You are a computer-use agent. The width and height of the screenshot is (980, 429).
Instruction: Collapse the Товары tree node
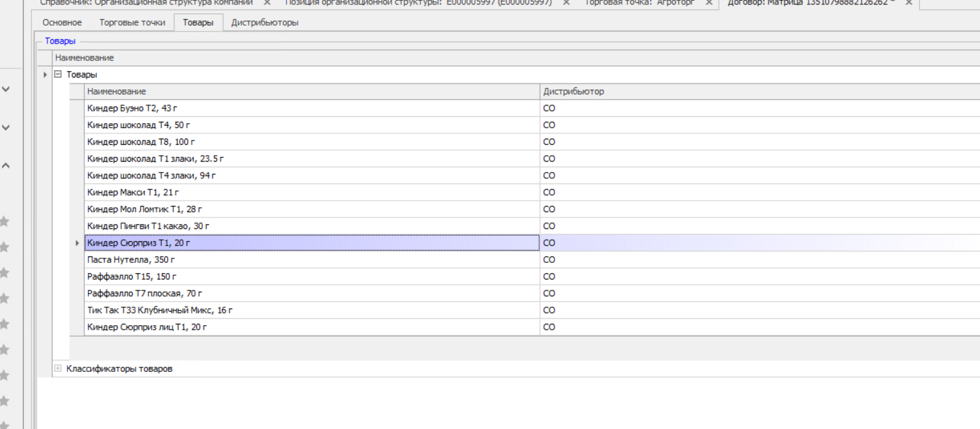[x=58, y=74]
